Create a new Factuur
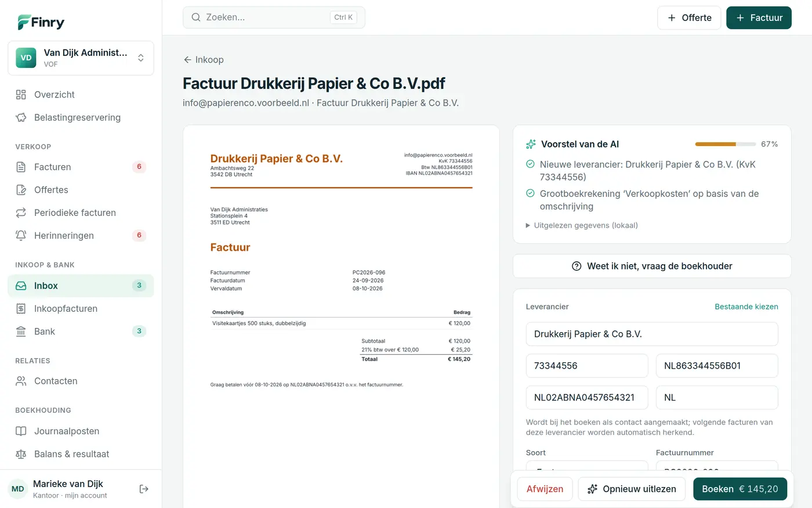Screen dimensions: 812x508 tap(759, 18)
